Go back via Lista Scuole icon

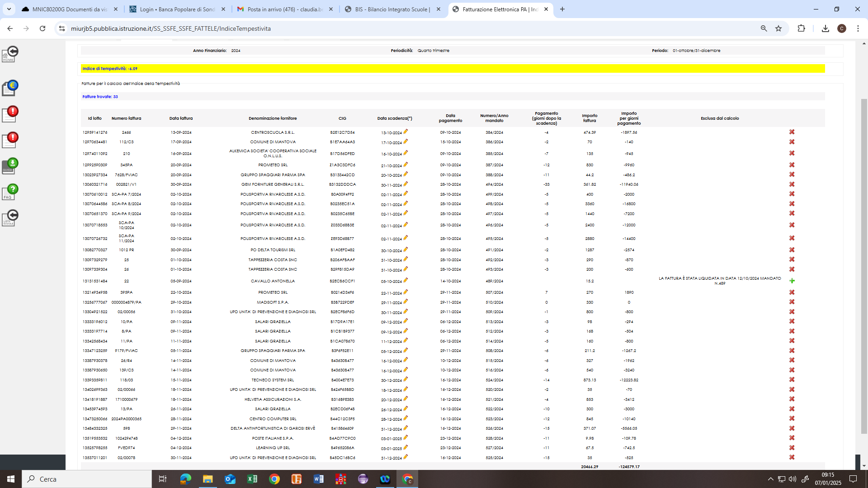(10, 218)
